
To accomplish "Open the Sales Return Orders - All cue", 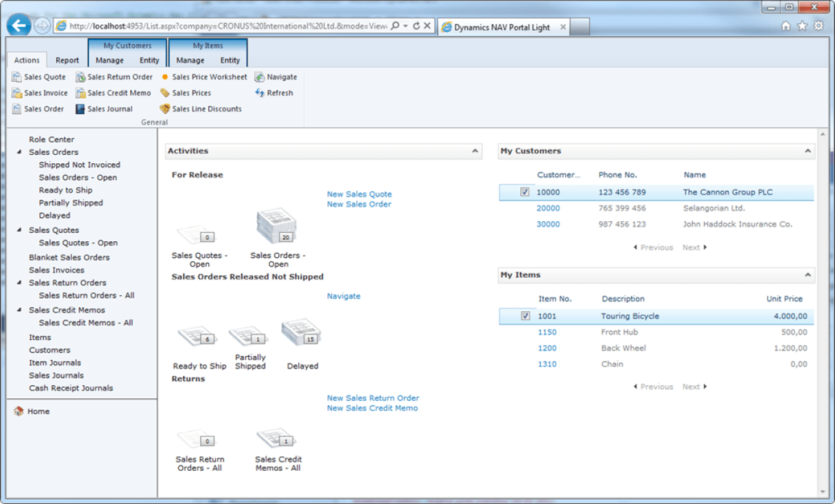I will pos(198,438).
